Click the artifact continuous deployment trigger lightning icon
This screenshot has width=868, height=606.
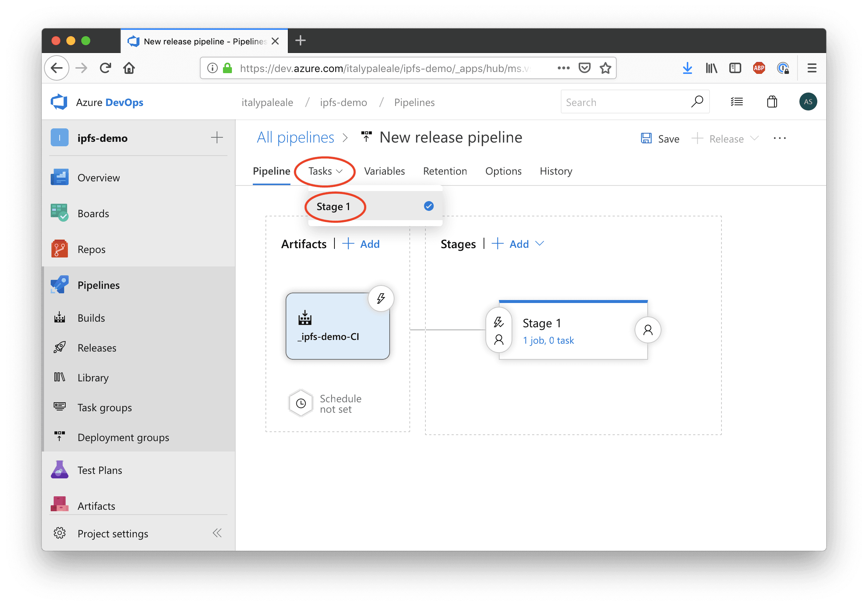click(381, 299)
